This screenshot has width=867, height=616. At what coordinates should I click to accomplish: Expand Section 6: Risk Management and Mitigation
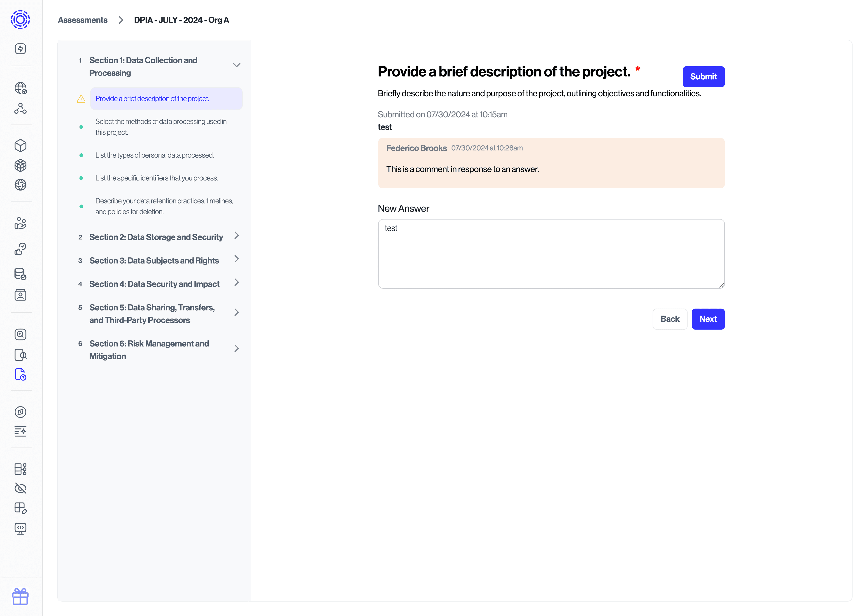click(x=236, y=348)
